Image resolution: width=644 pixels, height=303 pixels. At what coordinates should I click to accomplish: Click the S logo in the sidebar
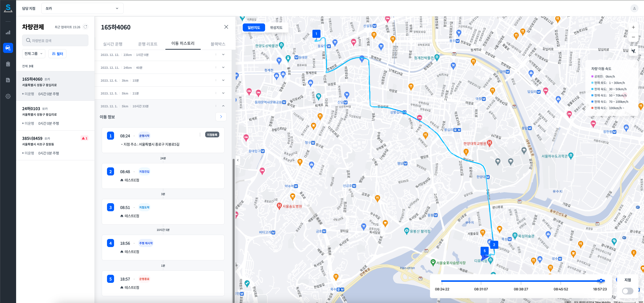[x=8, y=8]
